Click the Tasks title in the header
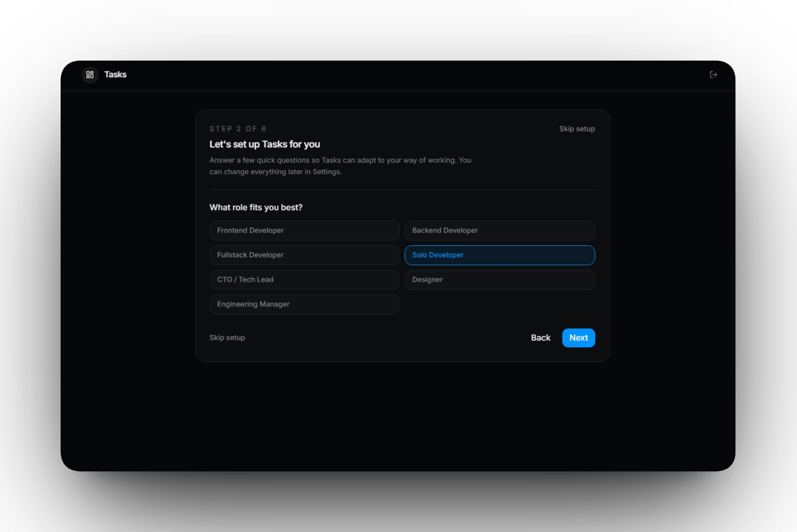The image size is (797, 532). 115,75
